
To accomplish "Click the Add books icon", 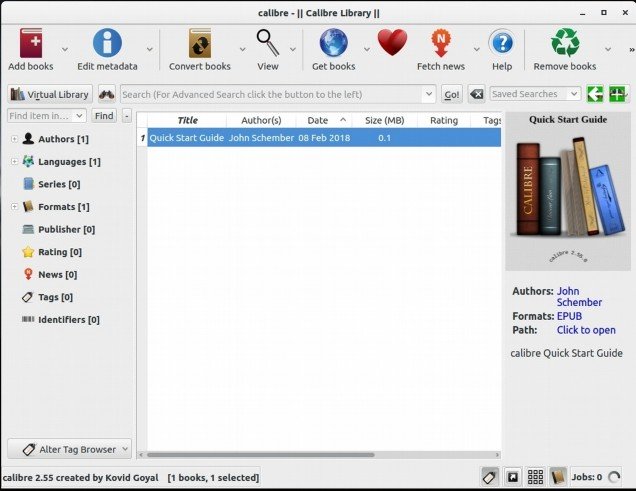I will [x=31, y=43].
